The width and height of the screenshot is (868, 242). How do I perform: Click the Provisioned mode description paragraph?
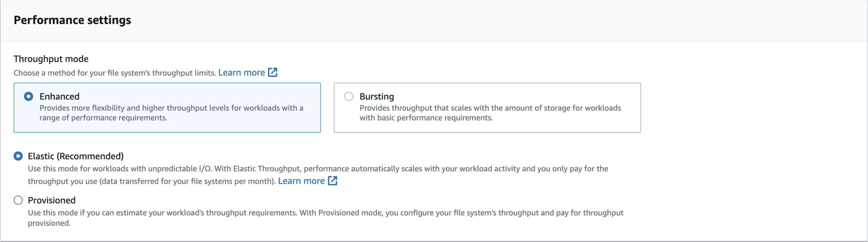(x=325, y=213)
